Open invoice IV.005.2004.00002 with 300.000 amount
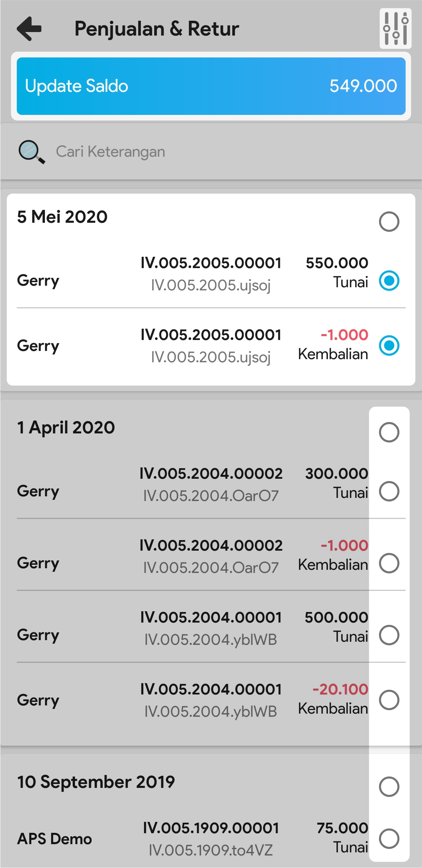 211,474
